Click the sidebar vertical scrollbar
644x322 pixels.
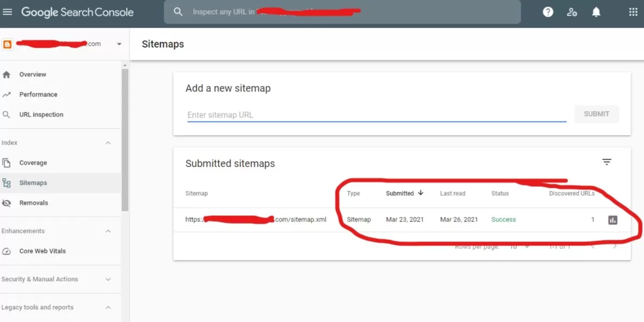[x=125, y=140]
